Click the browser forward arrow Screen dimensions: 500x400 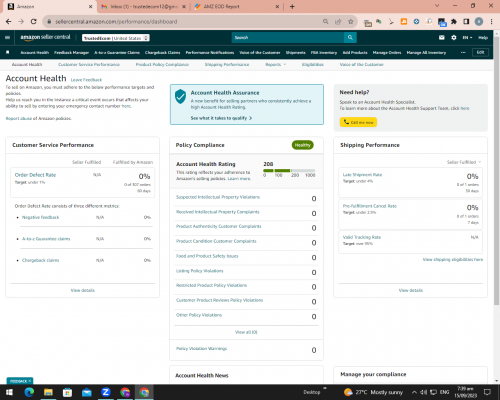coord(21,21)
